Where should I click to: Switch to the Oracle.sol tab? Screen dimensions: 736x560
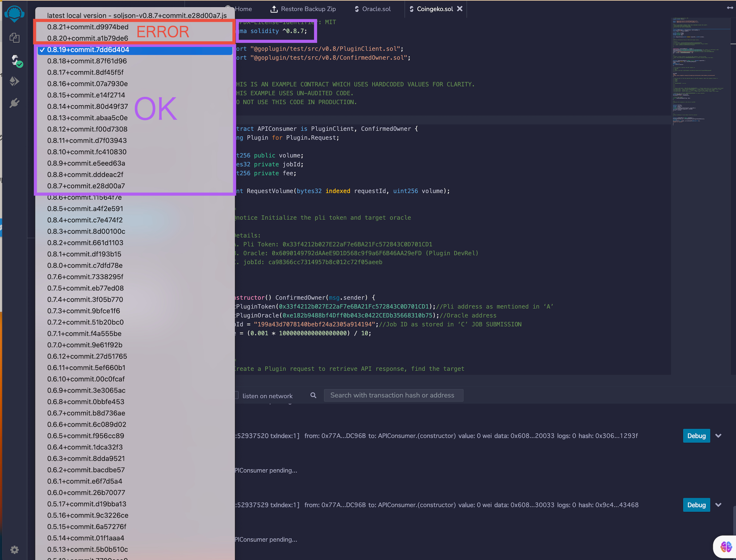tap(376, 9)
